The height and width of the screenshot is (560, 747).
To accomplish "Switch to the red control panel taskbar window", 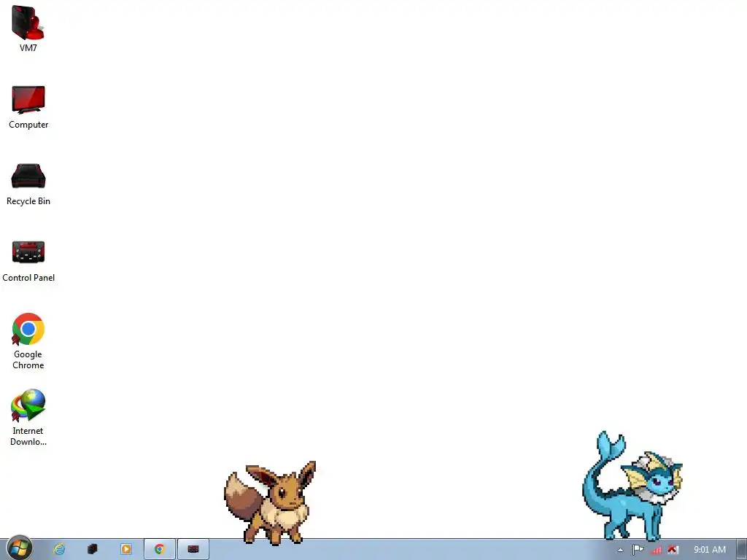I will [193, 549].
